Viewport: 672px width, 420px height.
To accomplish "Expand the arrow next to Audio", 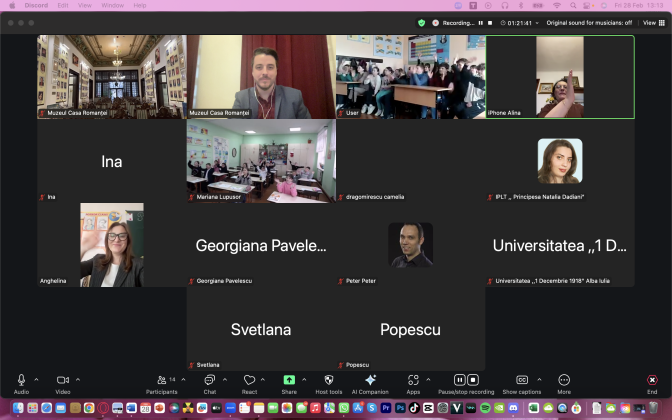I will coord(37,380).
